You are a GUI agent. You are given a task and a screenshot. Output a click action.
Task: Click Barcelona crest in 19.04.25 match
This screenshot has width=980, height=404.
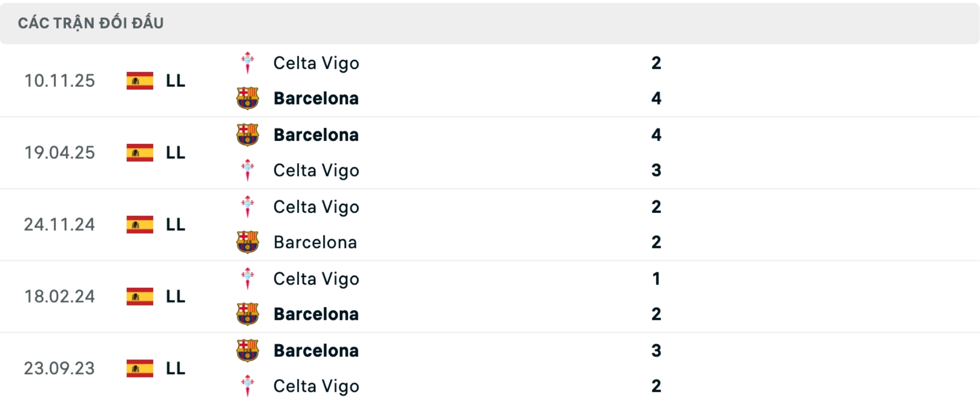[248, 135]
